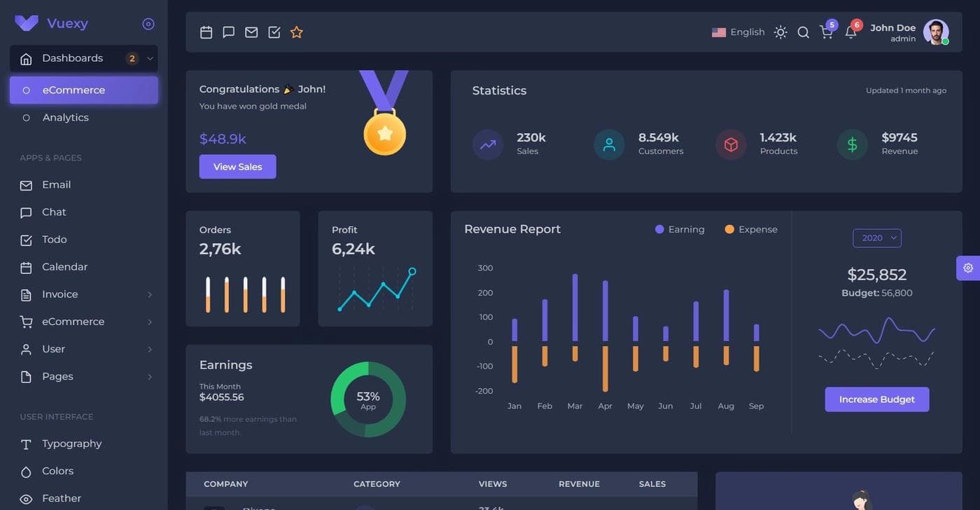The height and width of the screenshot is (510, 980).
Task: Open the calendar shortcut icon in top bar
Action: [x=206, y=32]
